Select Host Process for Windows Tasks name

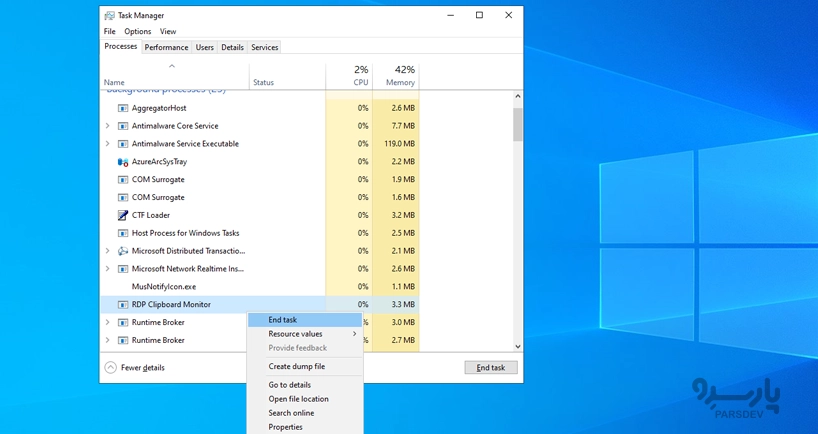[185, 233]
